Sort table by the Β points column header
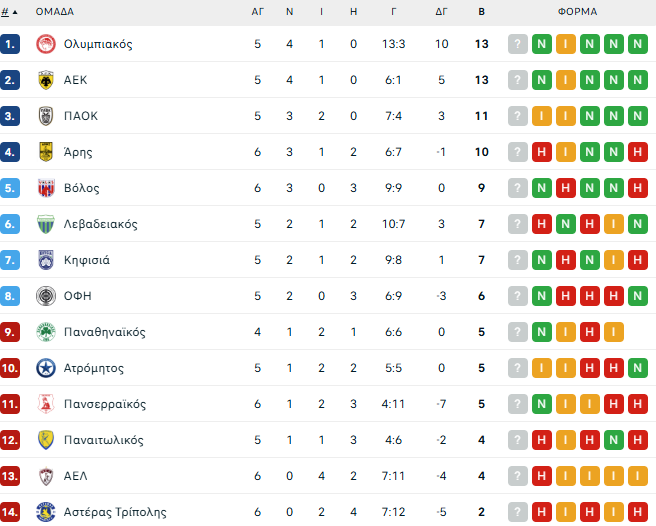The height and width of the screenshot is (526, 656). [x=482, y=12]
